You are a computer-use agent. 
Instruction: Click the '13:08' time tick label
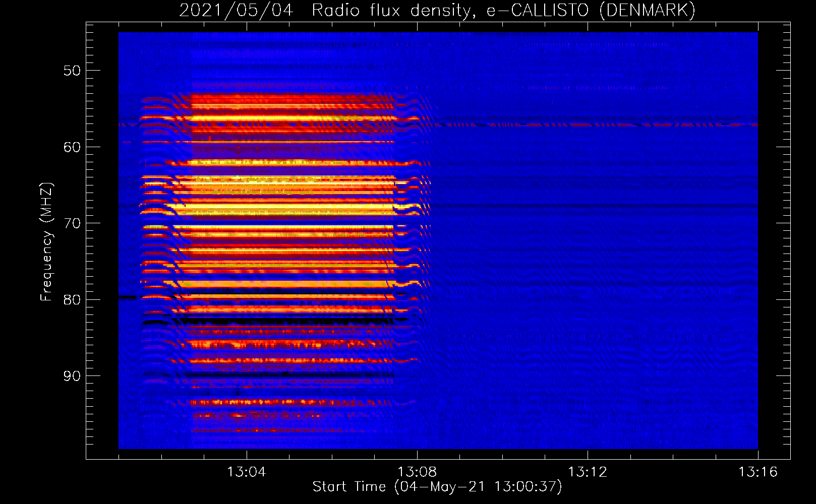(x=417, y=472)
